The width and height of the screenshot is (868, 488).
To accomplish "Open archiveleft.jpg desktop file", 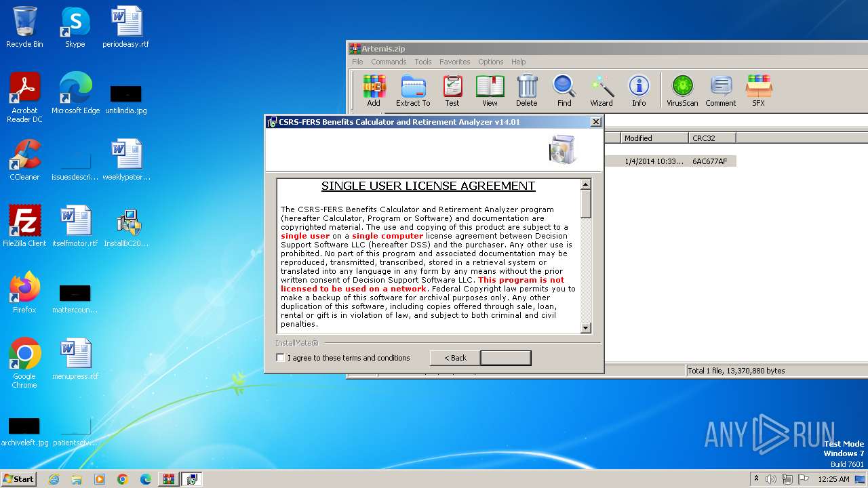I will (x=24, y=431).
